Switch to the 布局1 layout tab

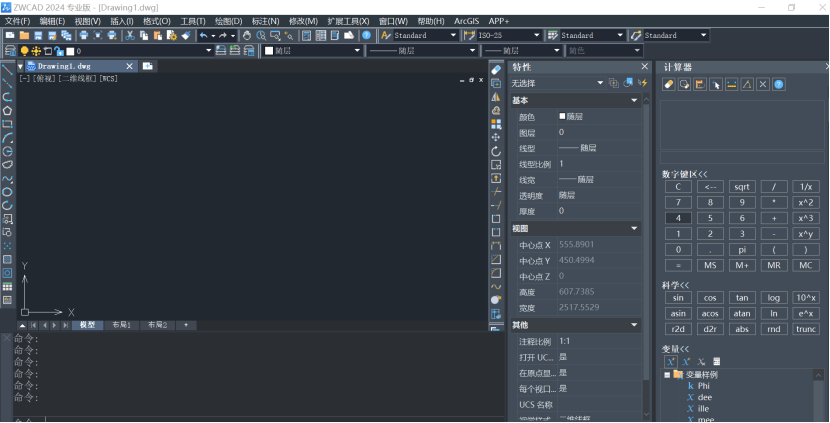tap(121, 325)
